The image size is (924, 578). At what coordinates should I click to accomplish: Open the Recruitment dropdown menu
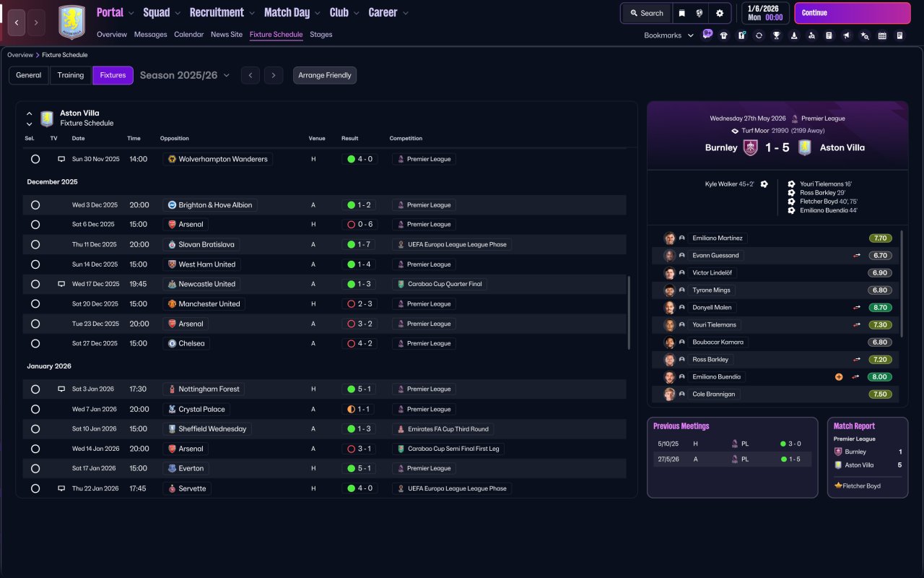pos(222,12)
